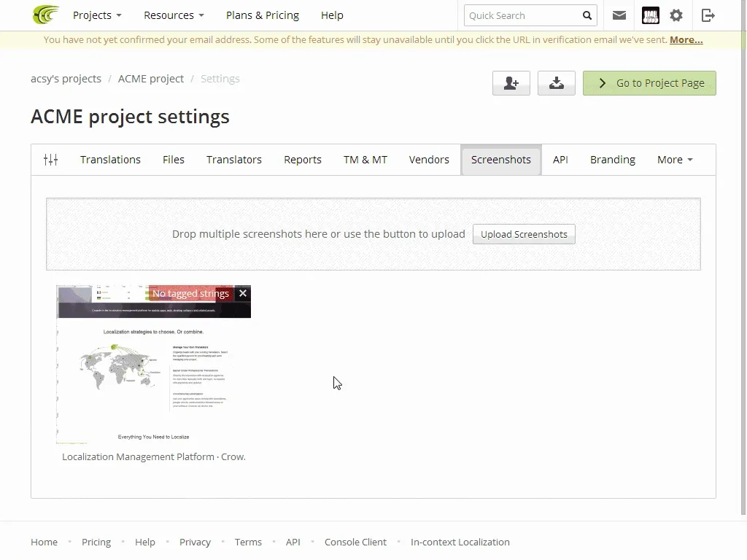The width and height of the screenshot is (747, 560).
Task: Click the invite people icon button
Action: tap(511, 83)
